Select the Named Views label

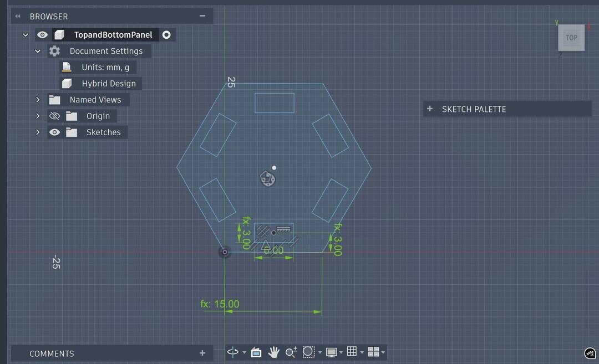95,100
